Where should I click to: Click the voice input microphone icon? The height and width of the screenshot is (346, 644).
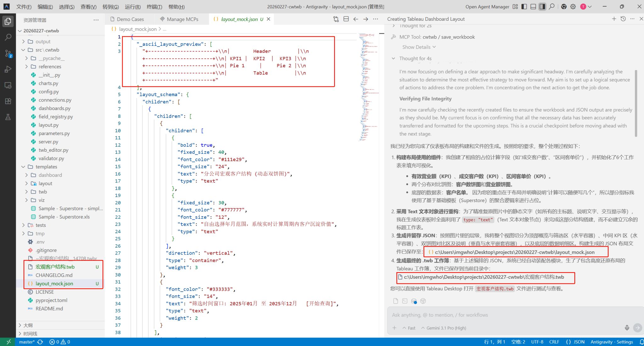click(627, 328)
